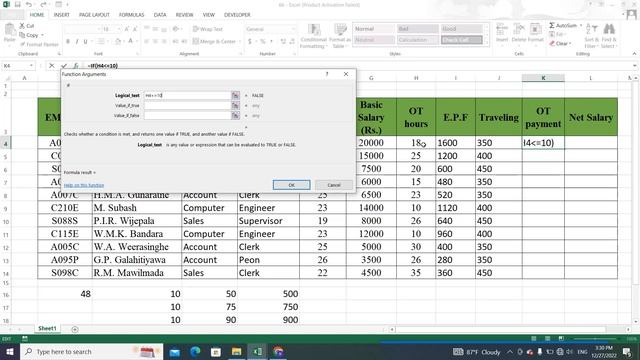The width and height of the screenshot is (640, 360).
Task: Open the REVIEW ribbon tab
Action: 184,15
